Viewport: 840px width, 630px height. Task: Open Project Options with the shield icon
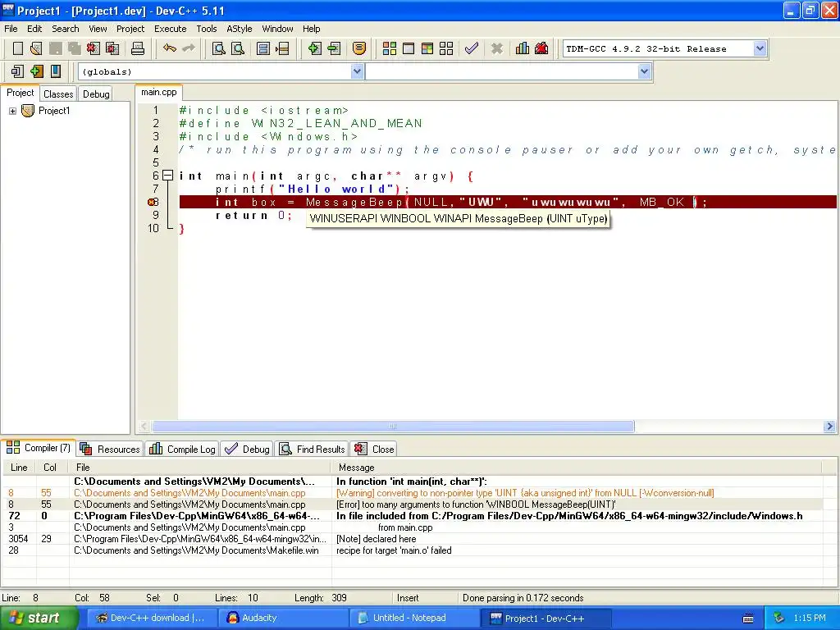[359, 48]
